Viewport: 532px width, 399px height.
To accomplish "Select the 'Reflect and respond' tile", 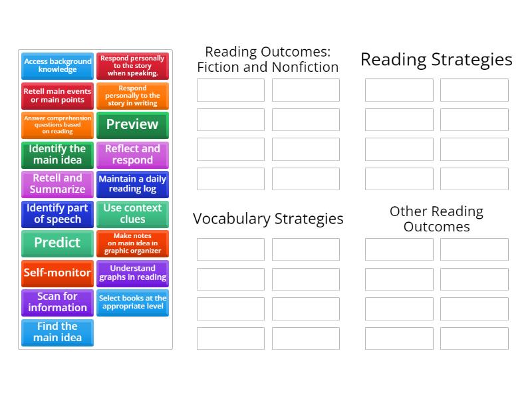I will coord(132,155).
